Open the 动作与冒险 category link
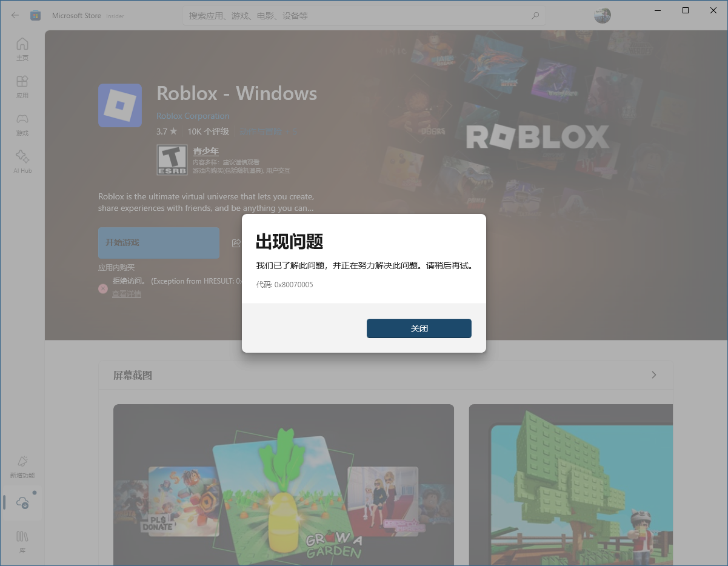Screen dimensions: 728x566 click(x=261, y=132)
